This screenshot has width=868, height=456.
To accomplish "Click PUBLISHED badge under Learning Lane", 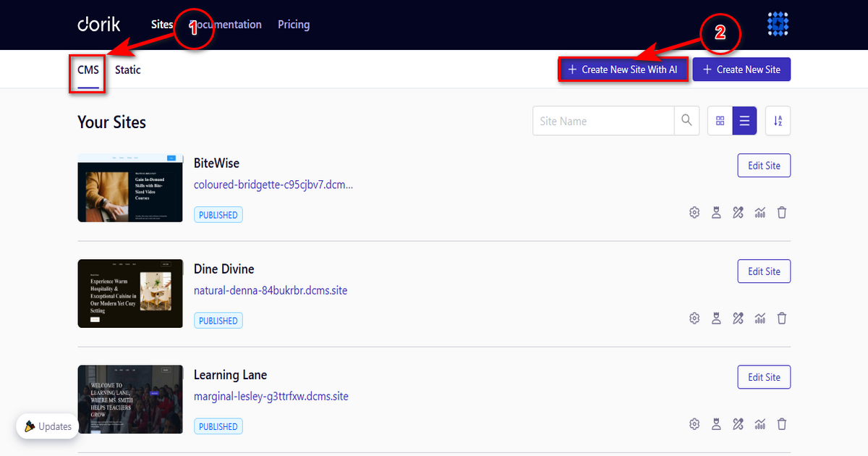I will tap(218, 426).
